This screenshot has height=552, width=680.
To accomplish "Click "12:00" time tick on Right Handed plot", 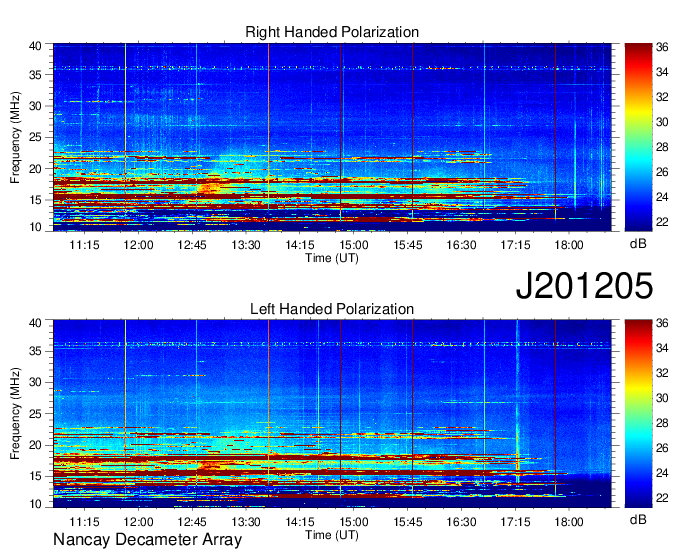I will (x=138, y=245).
